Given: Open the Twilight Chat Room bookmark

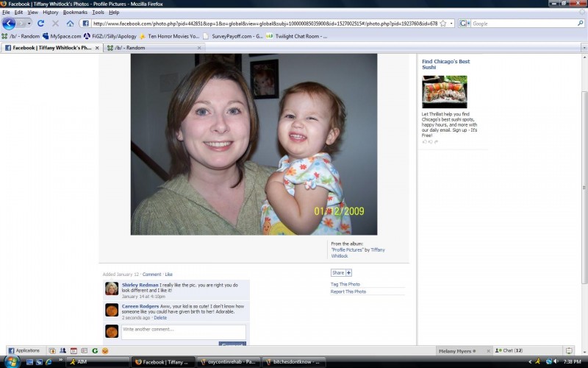Looking at the screenshot, I should tap(297, 36).
